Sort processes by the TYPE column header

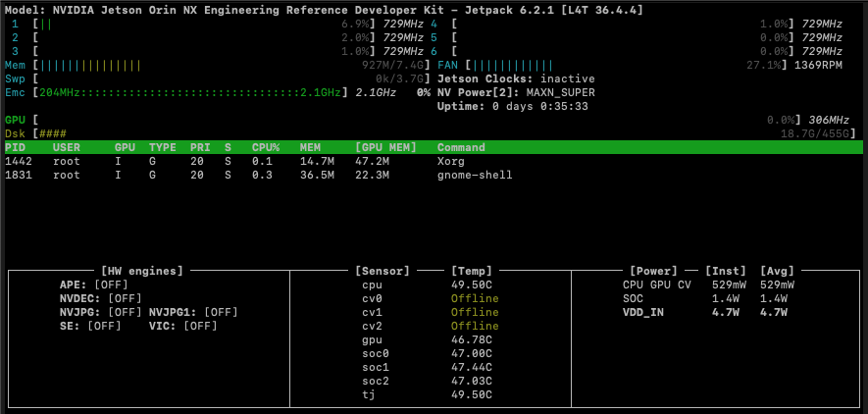[163, 147]
